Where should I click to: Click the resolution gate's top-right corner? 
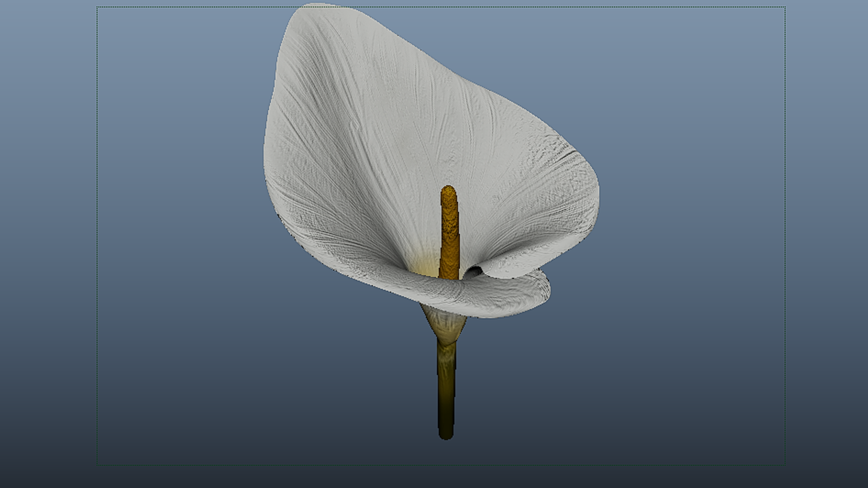coord(785,7)
